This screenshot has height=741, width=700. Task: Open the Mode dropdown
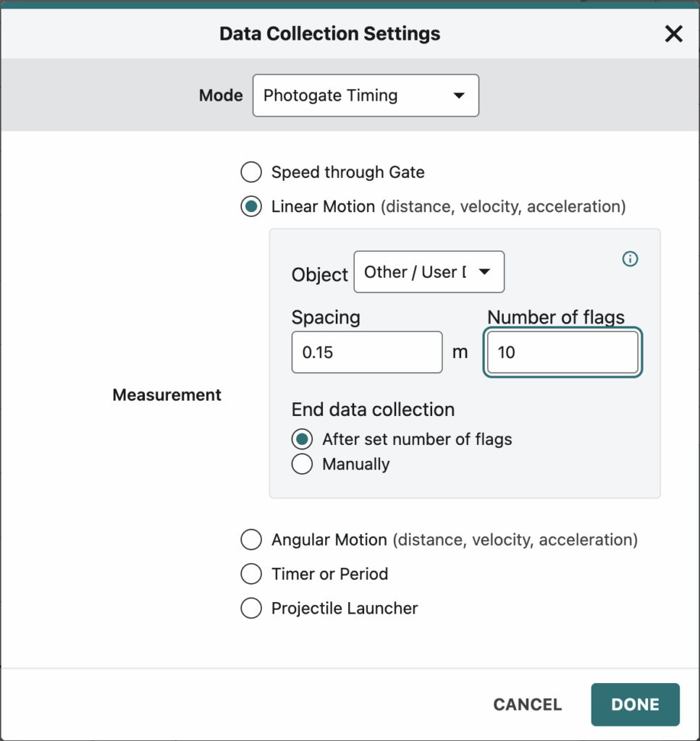[x=366, y=95]
